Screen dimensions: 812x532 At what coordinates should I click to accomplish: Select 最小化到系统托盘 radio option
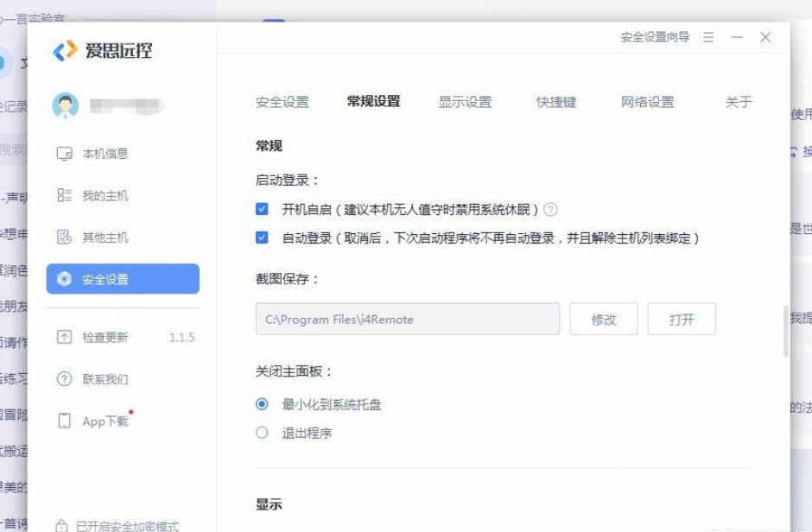point(263,404)
